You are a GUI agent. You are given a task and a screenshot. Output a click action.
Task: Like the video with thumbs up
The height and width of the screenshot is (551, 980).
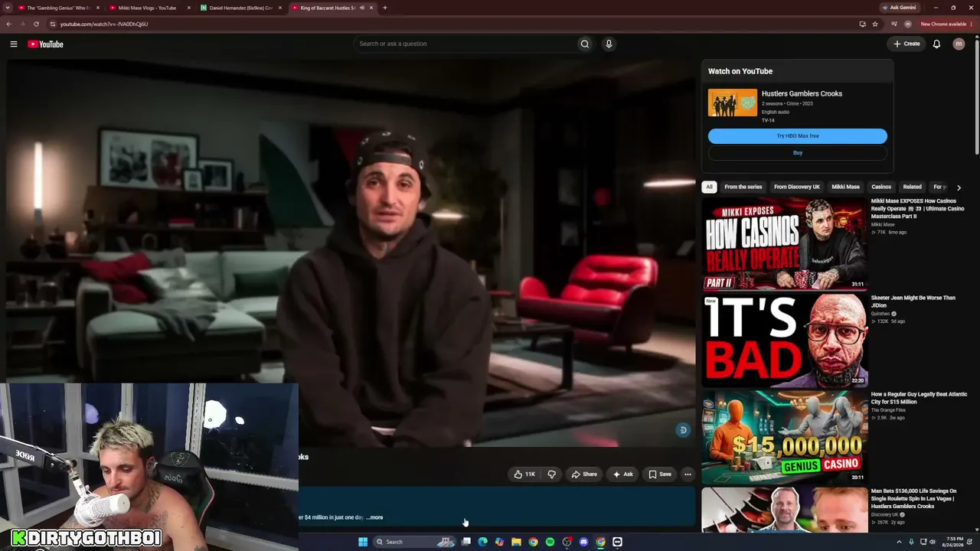pos(524,474)
